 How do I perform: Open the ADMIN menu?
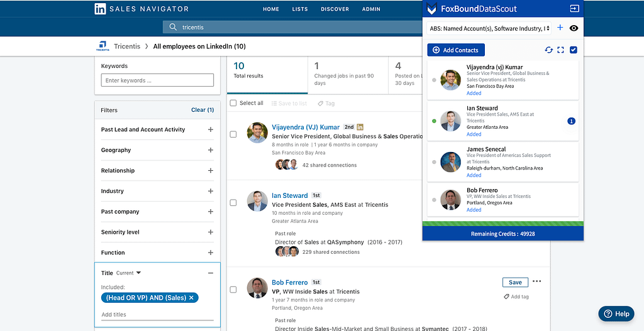[x=371, y=9]
